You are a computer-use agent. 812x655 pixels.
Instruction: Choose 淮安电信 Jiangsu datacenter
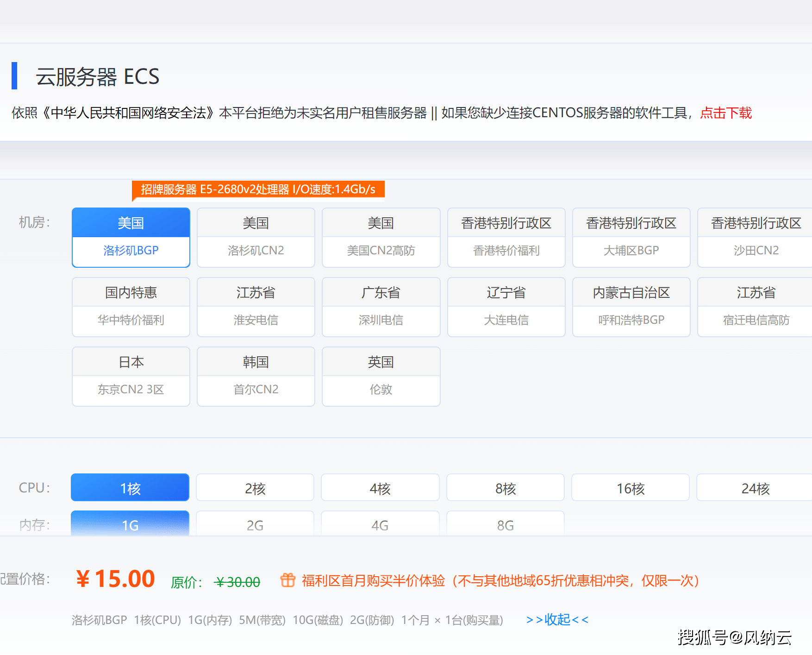(x=256, y=307)
